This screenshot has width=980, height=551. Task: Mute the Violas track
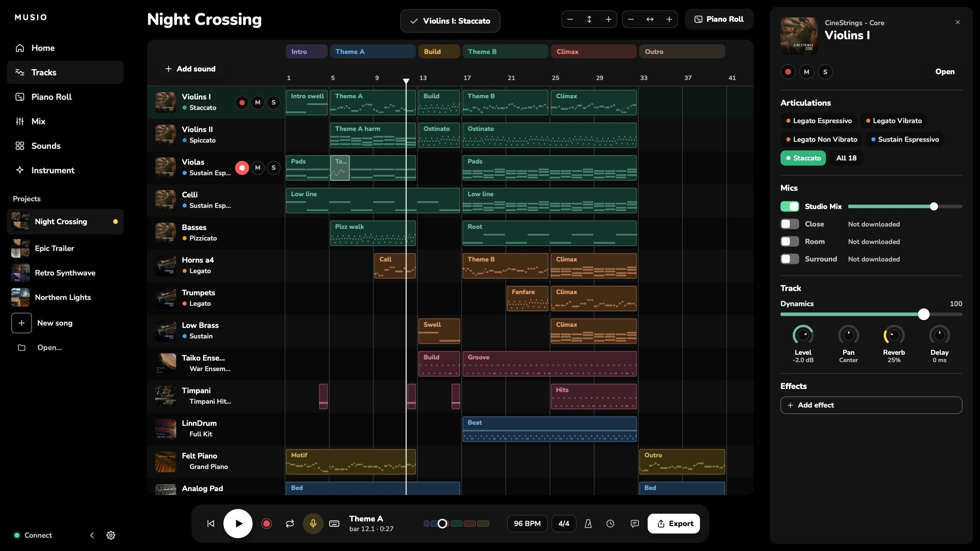pyautogui.click(x=258, y=167)
